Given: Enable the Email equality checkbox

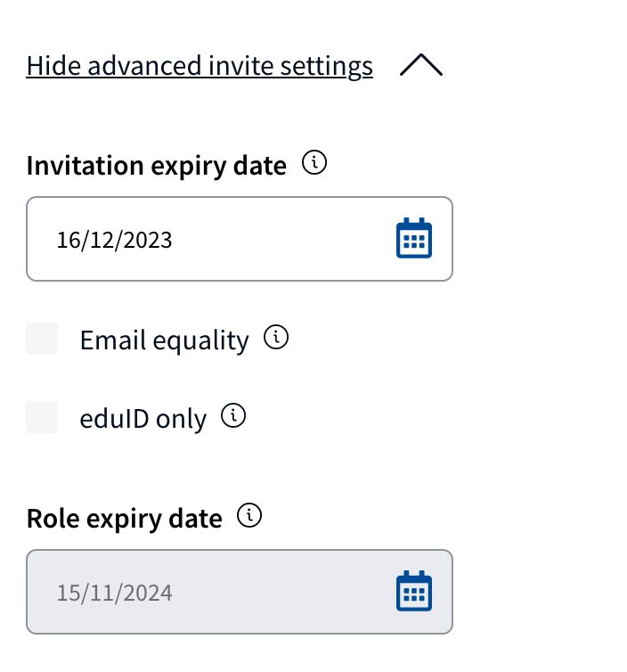Looking at the screenshot, I should 42,339.
